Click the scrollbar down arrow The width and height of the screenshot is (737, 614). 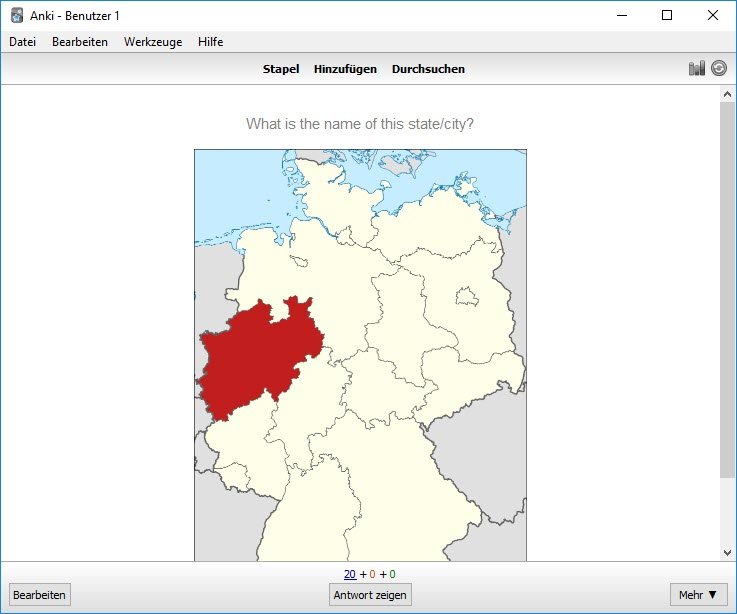(727, 553)
